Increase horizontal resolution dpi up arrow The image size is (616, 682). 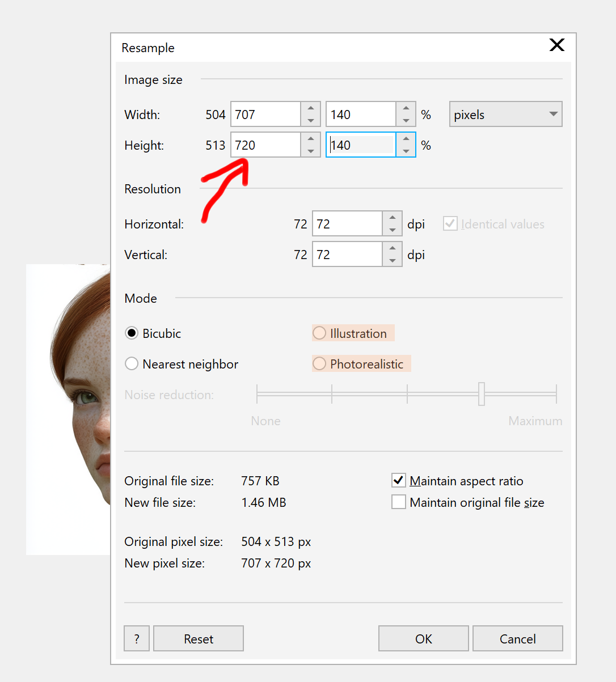click(x=393, y=218)
